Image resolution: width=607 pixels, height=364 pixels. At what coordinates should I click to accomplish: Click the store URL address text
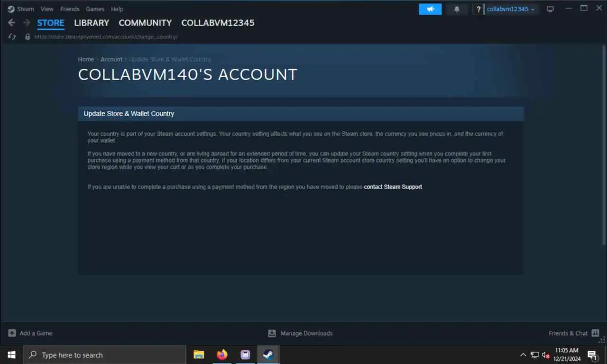click(106, 36)
